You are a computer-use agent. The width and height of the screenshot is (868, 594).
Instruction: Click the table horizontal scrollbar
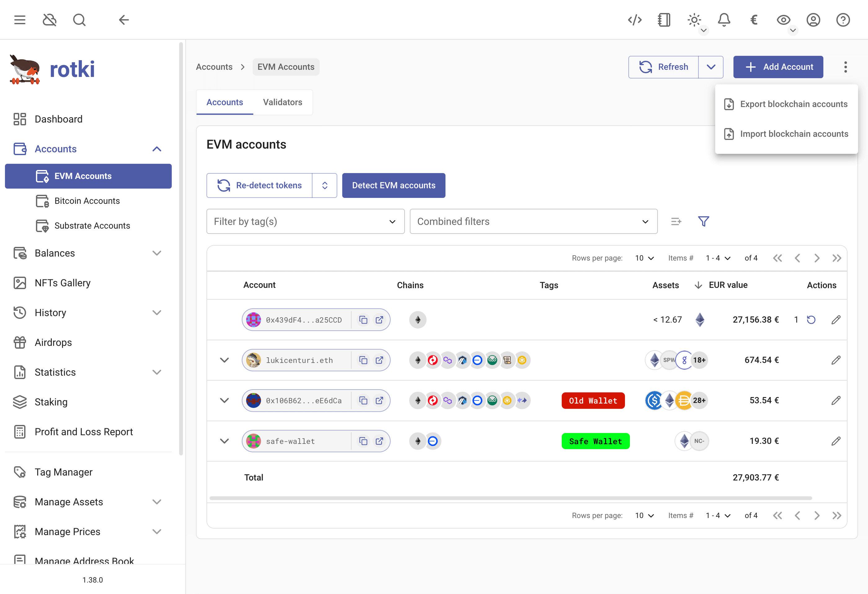point(511,498)
